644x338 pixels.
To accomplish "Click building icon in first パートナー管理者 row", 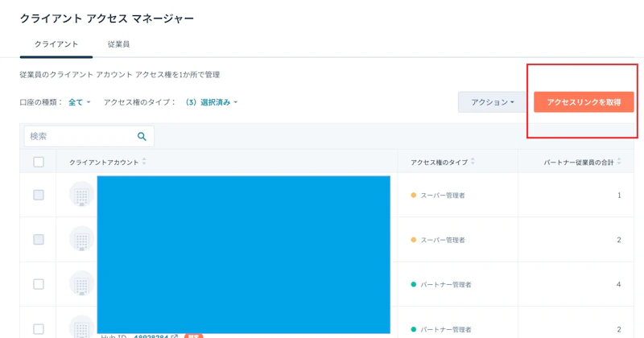I will [82, 283].
